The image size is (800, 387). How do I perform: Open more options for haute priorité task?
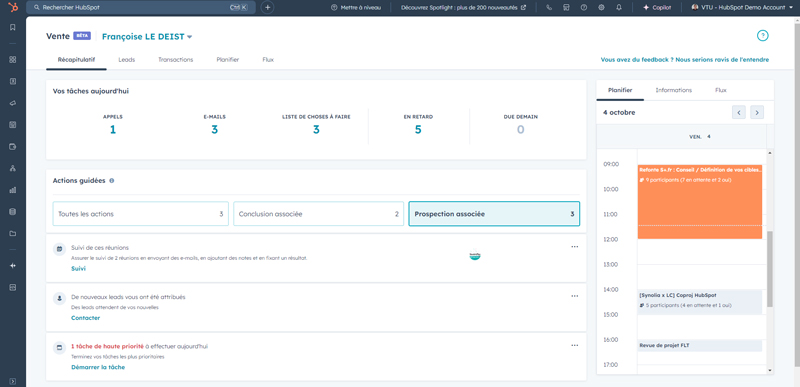(574, 345)
